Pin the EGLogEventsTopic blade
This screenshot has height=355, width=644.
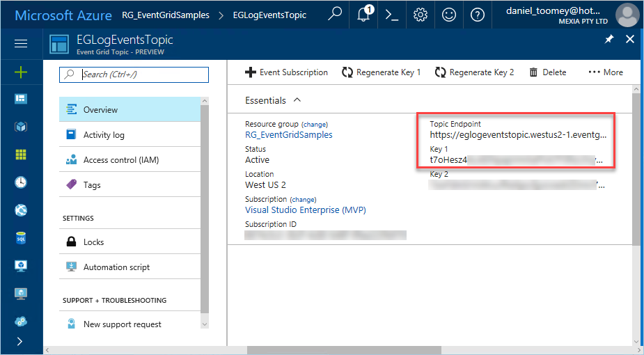pyautogui.click(x=609, y=40)
